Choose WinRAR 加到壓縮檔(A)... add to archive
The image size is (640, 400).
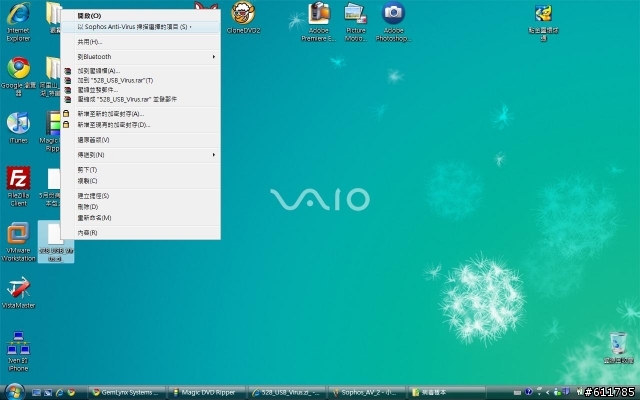tap(140, 71)
